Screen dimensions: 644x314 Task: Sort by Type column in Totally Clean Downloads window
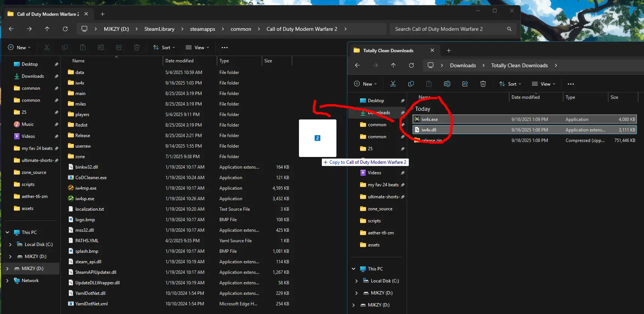point(585,97)
